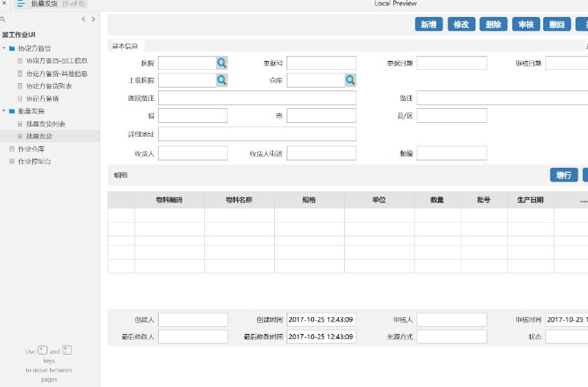Click page icon beside 作业仓库
This screenshot has width=588, height=387.
[x=12, y=149]
